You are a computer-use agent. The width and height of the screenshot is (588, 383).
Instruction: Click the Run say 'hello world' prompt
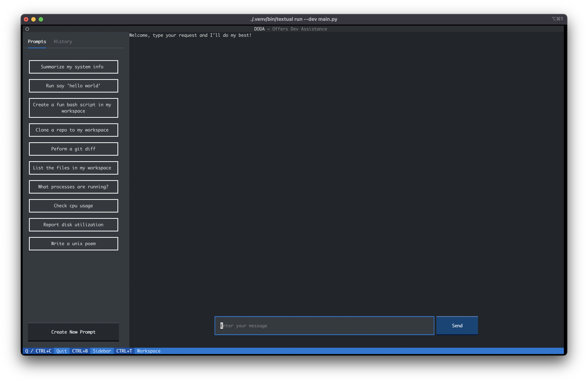point(73,86)
